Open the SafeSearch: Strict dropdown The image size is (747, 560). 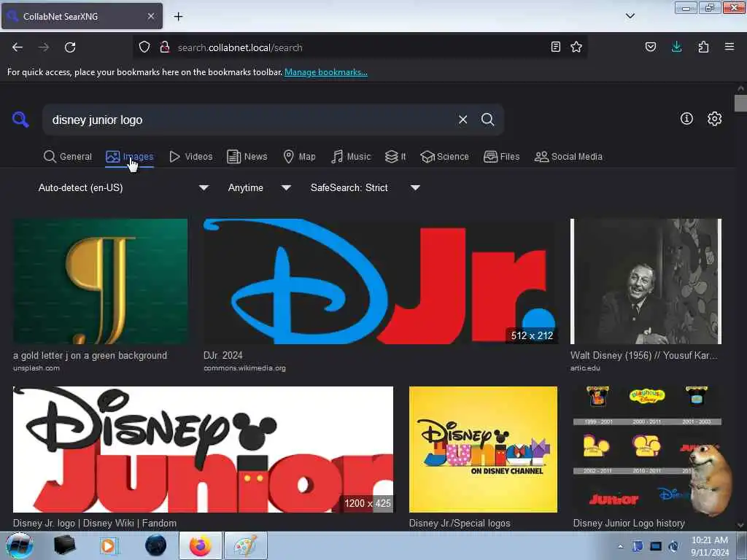pos(365,187)
